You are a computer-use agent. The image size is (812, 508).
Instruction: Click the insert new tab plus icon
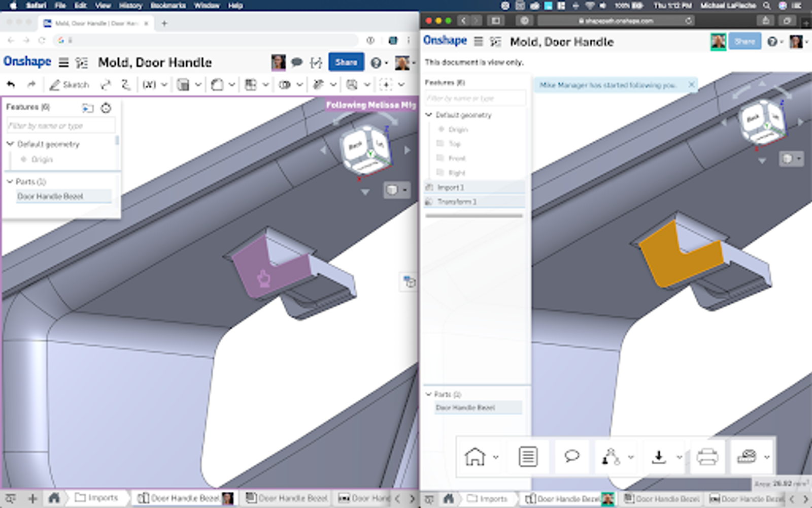tap(32, 498)
